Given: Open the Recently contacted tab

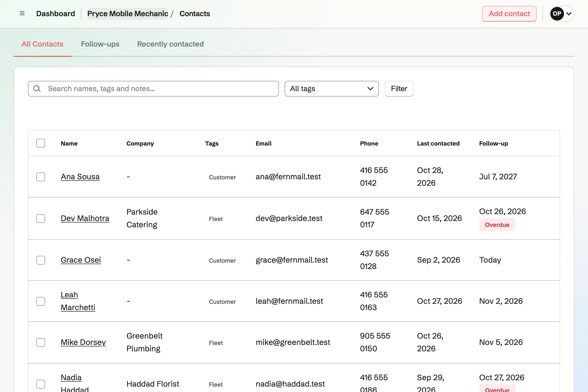Looking at the screenshot, I should click(171, 44).
